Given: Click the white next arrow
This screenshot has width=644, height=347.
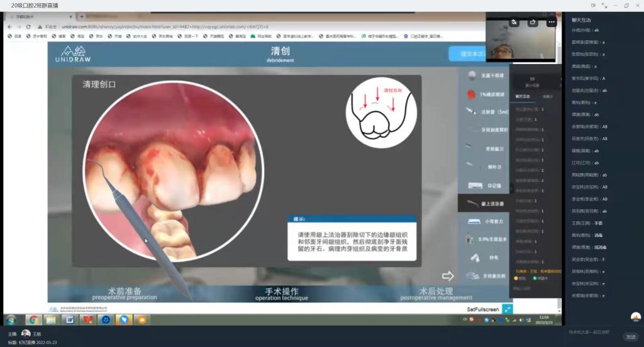Looking at the screenshot, I should 448,275.
